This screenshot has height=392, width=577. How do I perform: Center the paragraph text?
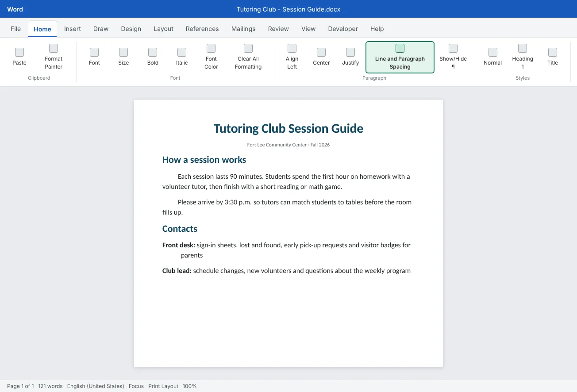pos(321,57)
